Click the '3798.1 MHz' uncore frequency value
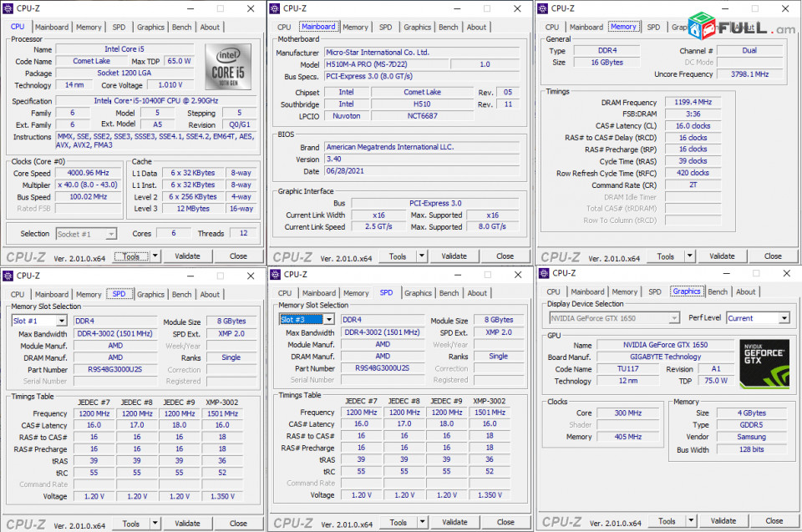This screenshot has width=802, height=532. point(749,74)
